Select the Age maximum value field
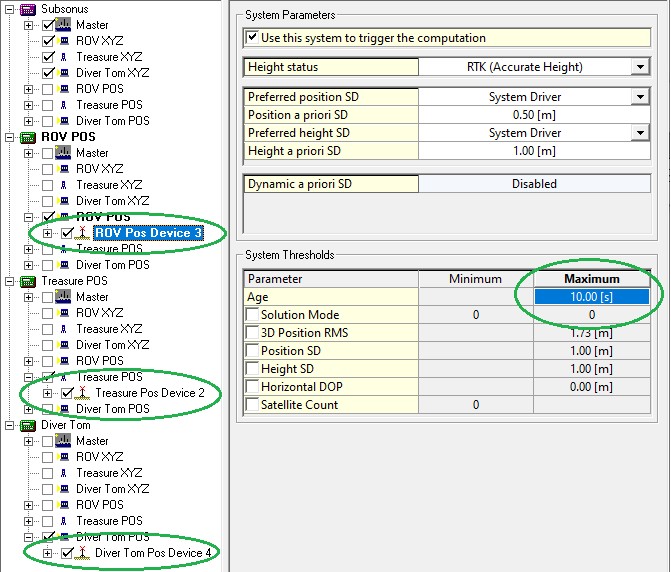671x572 pixels. 592,297
